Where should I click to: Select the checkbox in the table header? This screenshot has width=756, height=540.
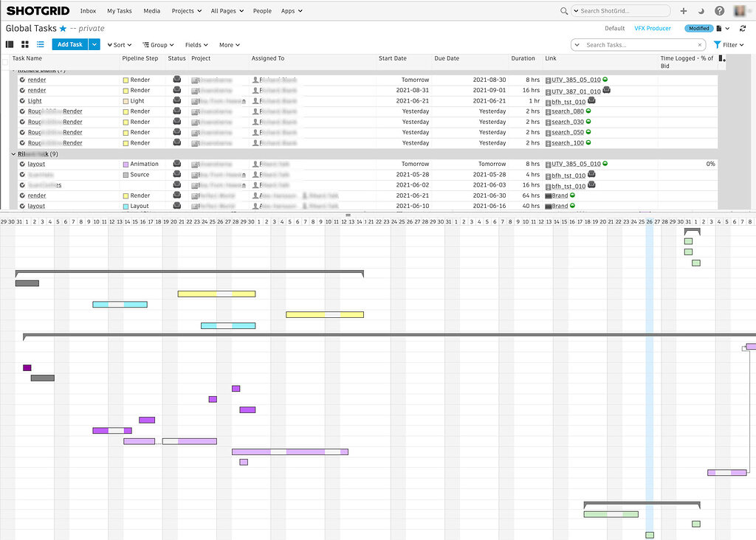(4, 63)
